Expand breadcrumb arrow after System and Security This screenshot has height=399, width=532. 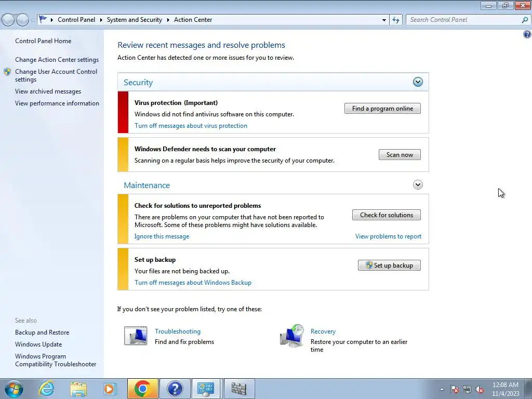tap(168, 20)
